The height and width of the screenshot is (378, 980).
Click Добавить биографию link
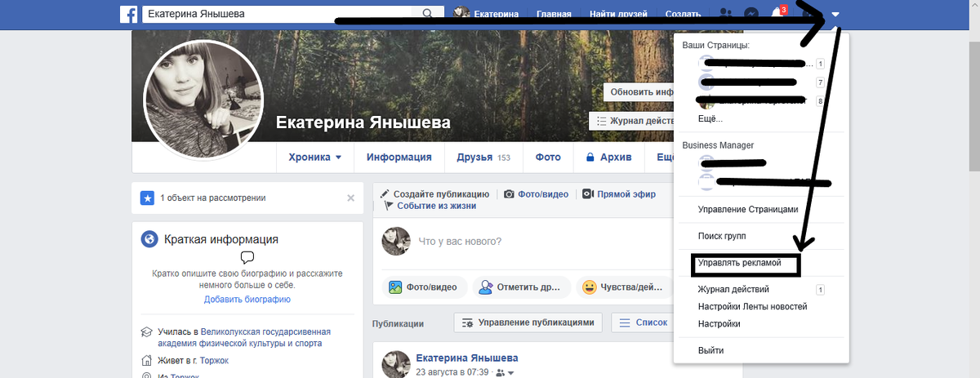tap(247, 300)
